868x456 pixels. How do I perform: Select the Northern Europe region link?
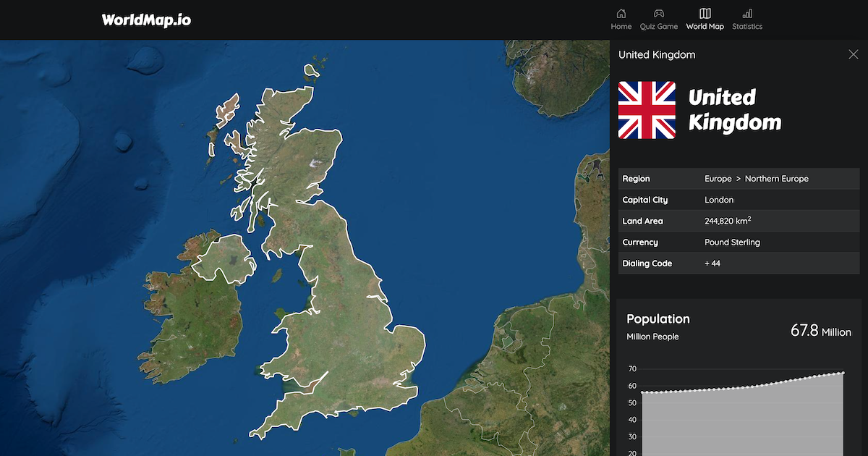tap(777, 178)
